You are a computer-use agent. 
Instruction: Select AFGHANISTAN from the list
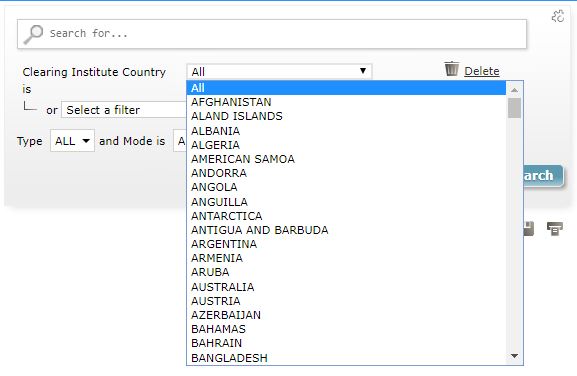coord(346,102)
